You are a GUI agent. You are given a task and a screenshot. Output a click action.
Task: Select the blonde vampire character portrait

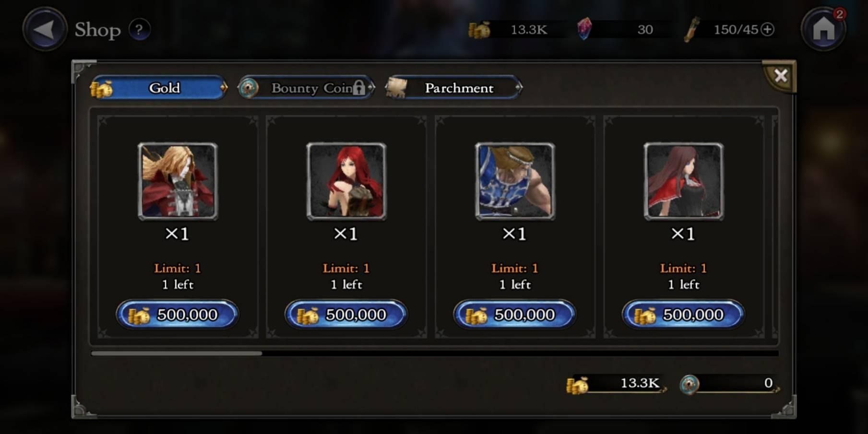[178, 181]
